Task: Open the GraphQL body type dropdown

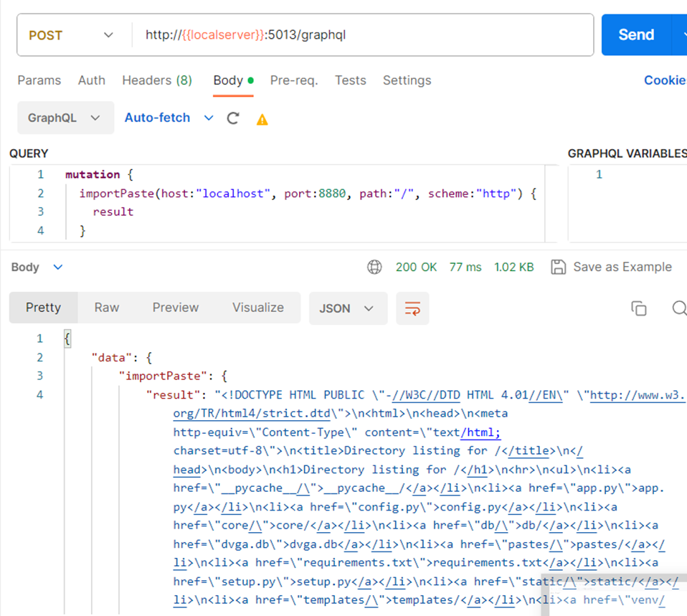Action: 65,118
